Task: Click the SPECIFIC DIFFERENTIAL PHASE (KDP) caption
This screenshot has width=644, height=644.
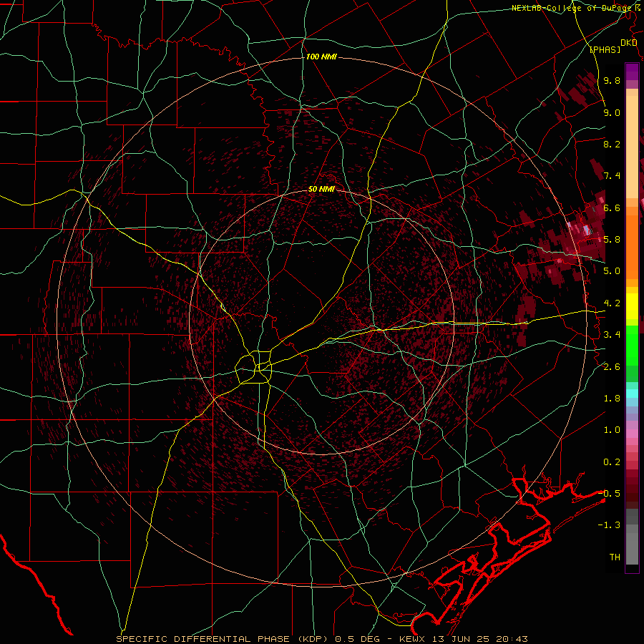Action: click(x=221, y=639)
